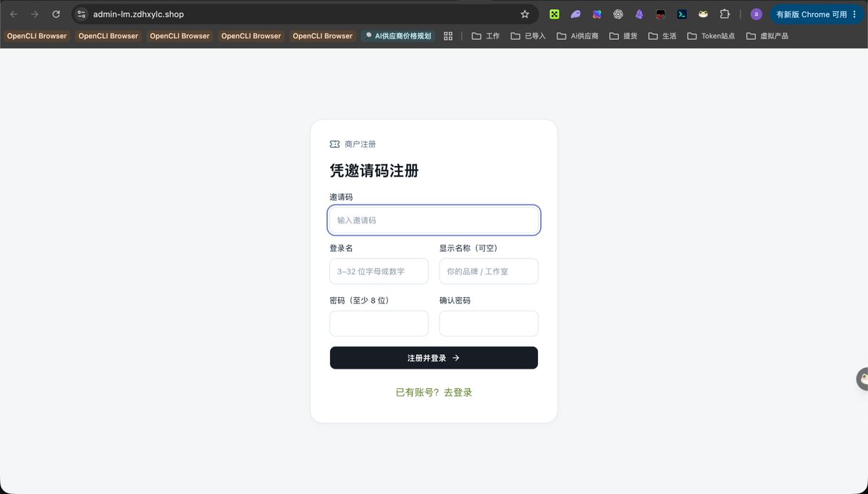This screenshot has width=868, height=494.
Task: Click the 显示名称（可空）label
Action: (x=471, y=248)
